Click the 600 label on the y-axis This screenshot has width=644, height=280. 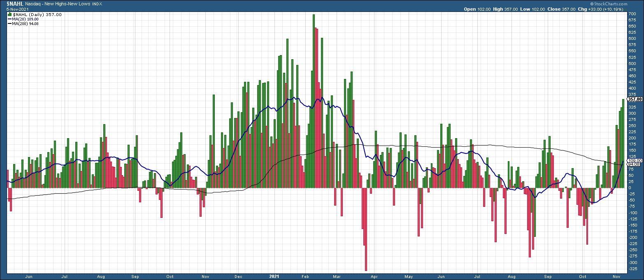632,39
